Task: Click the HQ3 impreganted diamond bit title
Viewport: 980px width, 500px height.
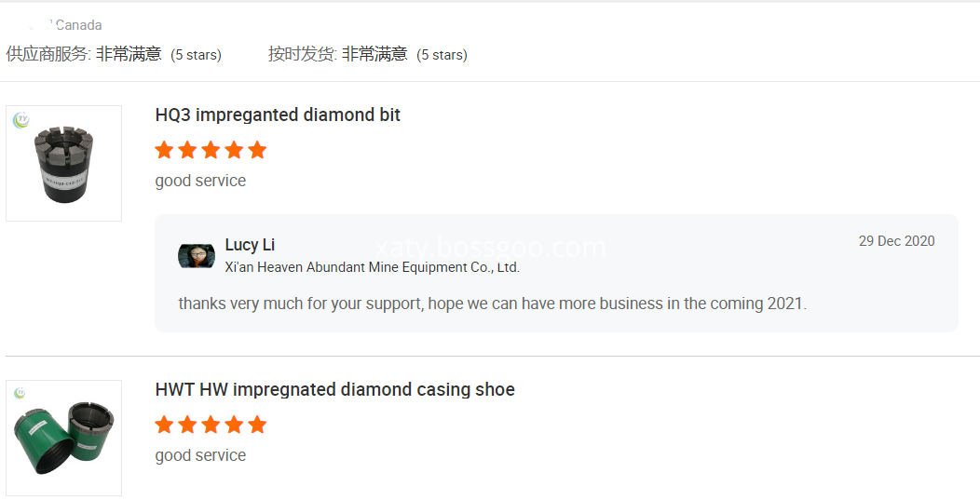Action: click(x=278, y=115)
